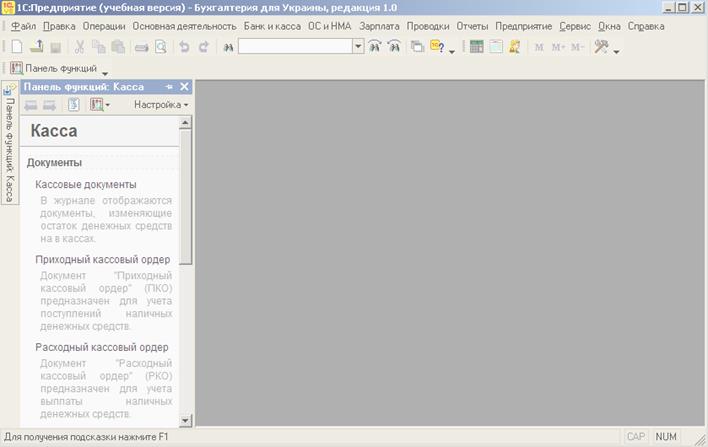This screenshot has width=708, height=447.
Task: Navigate back in the function panel
Action: pyautogui.click(x=31, y=105)
